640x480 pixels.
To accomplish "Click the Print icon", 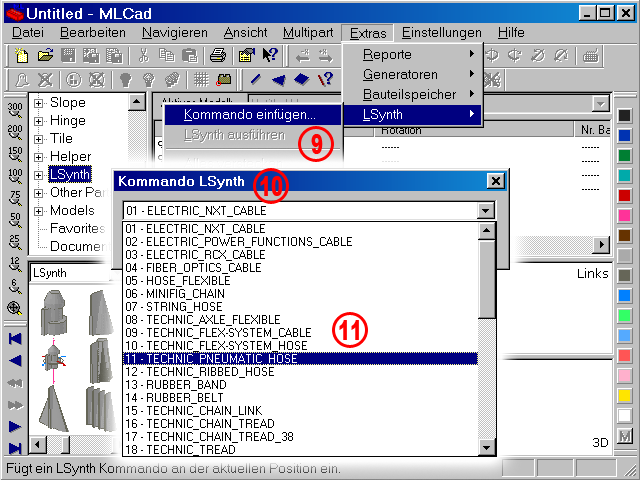I will [218, 56].
